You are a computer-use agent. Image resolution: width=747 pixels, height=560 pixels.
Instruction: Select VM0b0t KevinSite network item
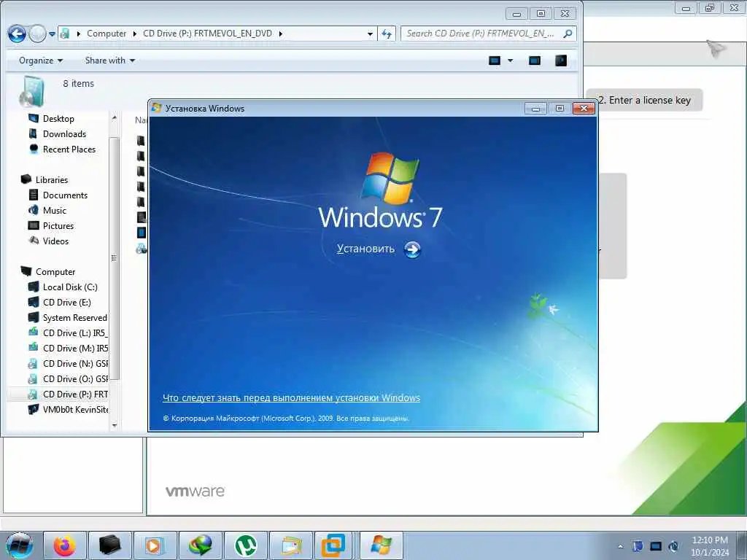tap(75, 410)
